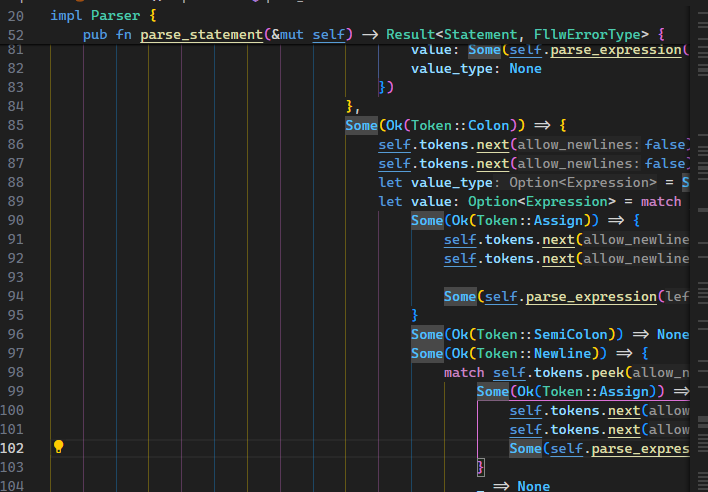Viewport: 708px width, 492px height.
Task: Click 'Some' at start of line 85
Action: coord(361,125)
